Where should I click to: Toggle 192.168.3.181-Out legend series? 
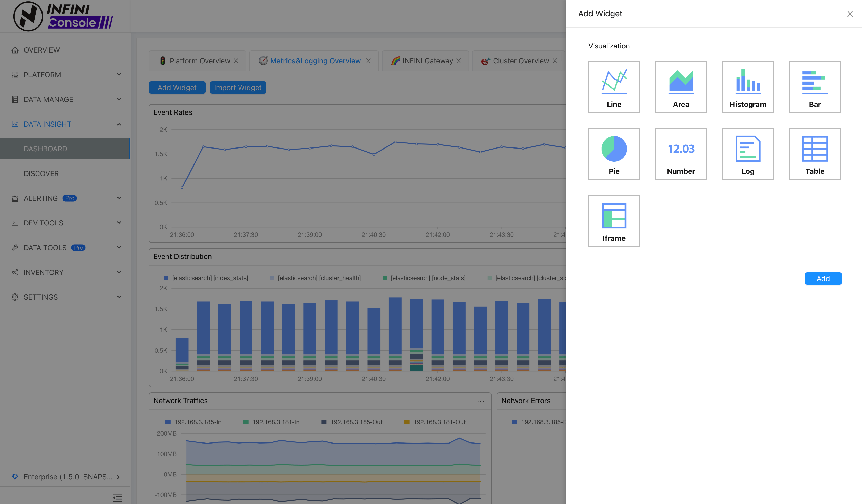[x=435, y=422]
